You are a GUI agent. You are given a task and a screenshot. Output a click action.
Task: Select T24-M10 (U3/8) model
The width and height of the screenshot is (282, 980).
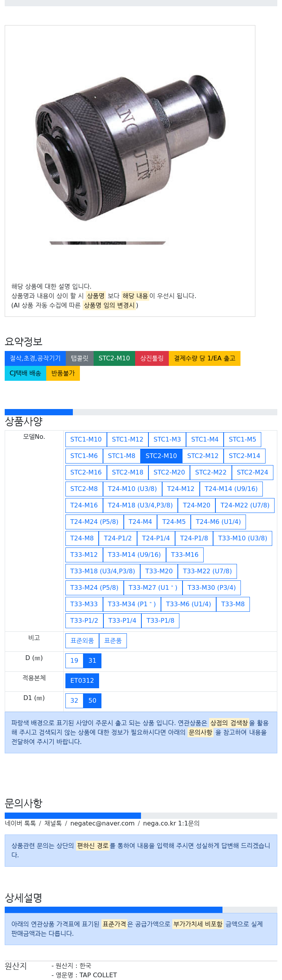point(132,489)
